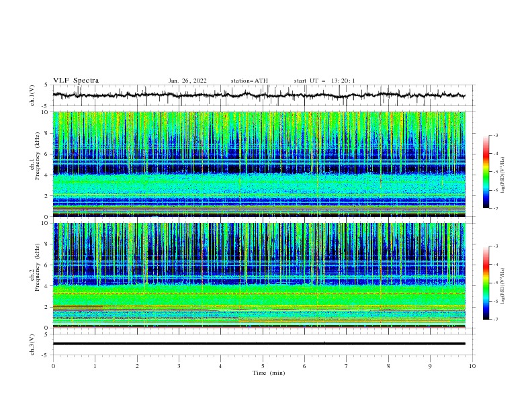Click the ch.2 spectrogram color scale bar
The height and width of the screenshot is (411, 532).
coord(486,283)
